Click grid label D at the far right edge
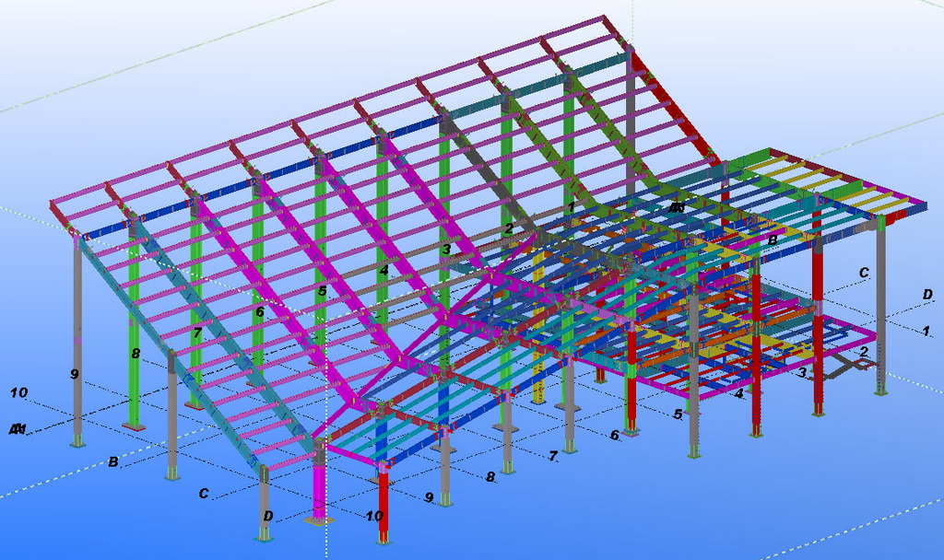The image size is (944, 560). (927, 295)
